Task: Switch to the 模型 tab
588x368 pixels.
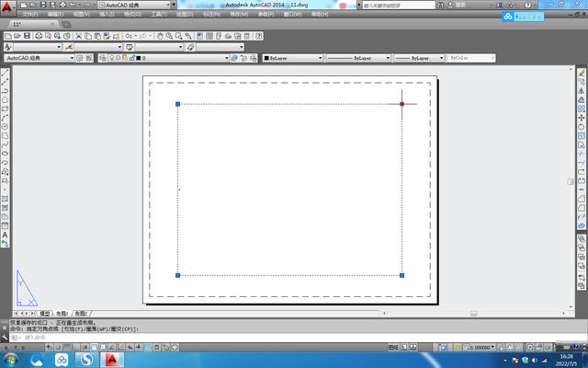Action: (45, 314)
